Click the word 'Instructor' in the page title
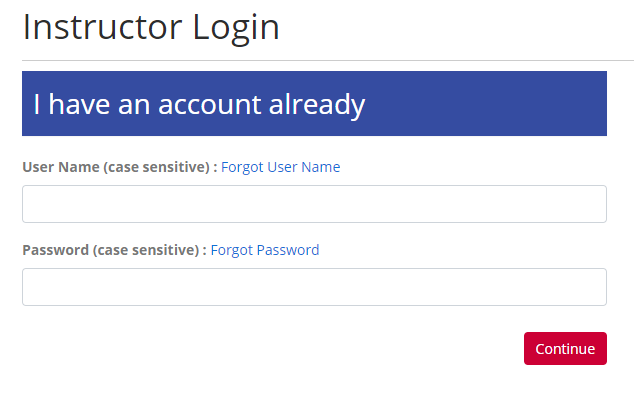 click(97, 27)
